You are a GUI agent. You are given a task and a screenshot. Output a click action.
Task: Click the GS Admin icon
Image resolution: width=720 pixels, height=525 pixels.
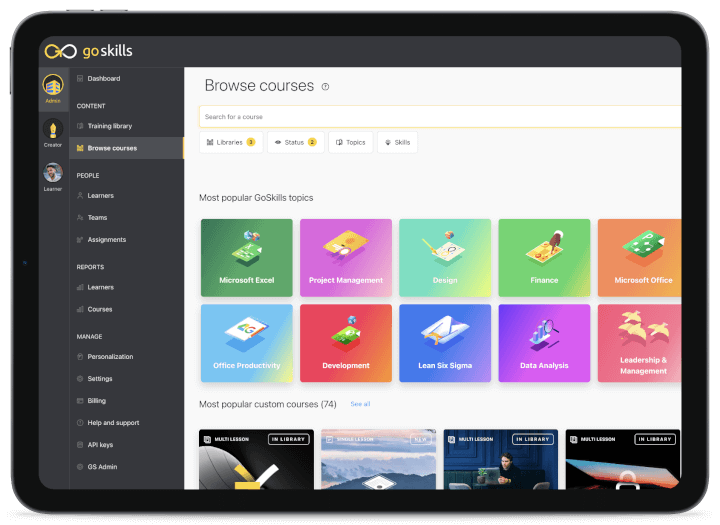80,467
